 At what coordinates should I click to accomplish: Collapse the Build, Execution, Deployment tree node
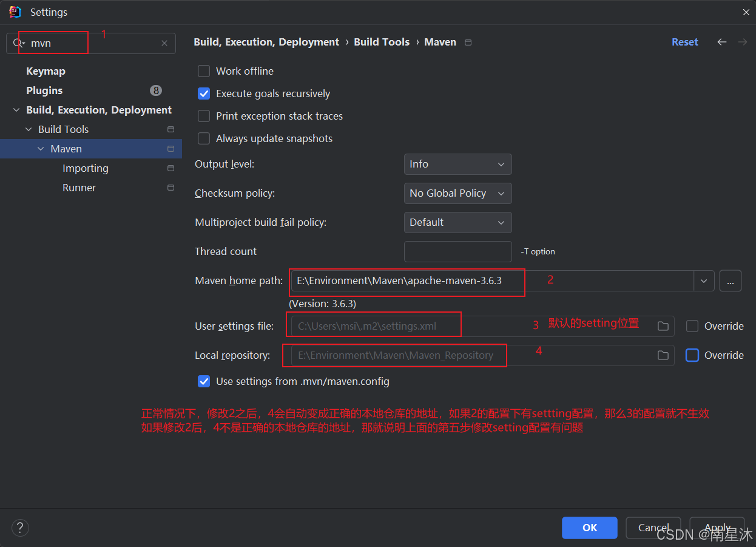tap(16, 110)
